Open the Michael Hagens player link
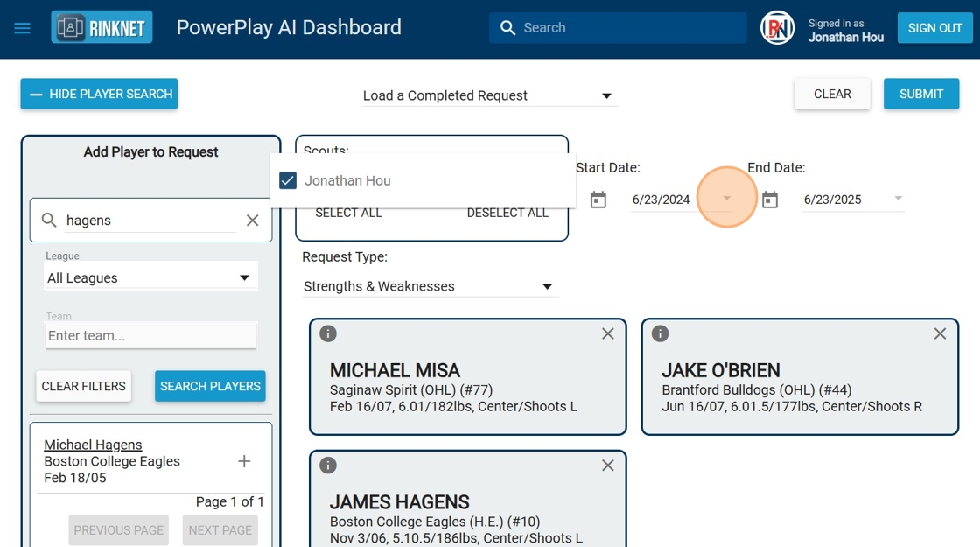 coord(93,445)
